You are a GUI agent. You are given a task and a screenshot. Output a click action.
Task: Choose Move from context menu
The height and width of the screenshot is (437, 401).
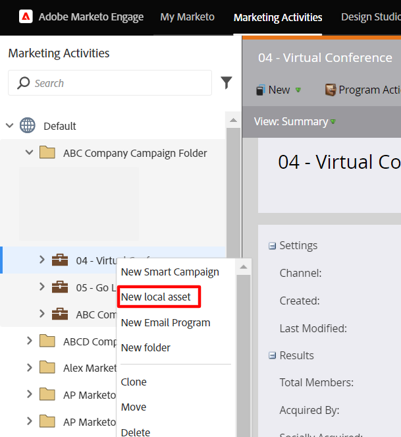click(x=133, y=407)
